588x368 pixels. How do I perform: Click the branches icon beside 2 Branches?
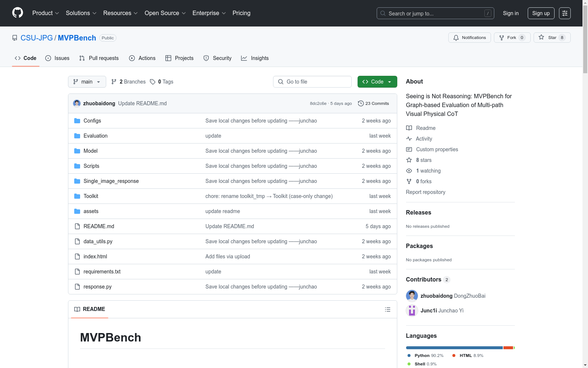114,82
